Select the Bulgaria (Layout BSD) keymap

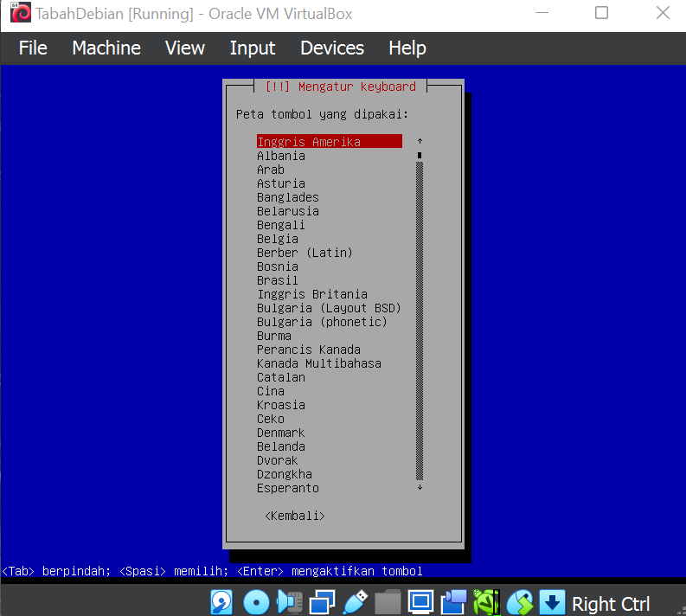(330, 308)
